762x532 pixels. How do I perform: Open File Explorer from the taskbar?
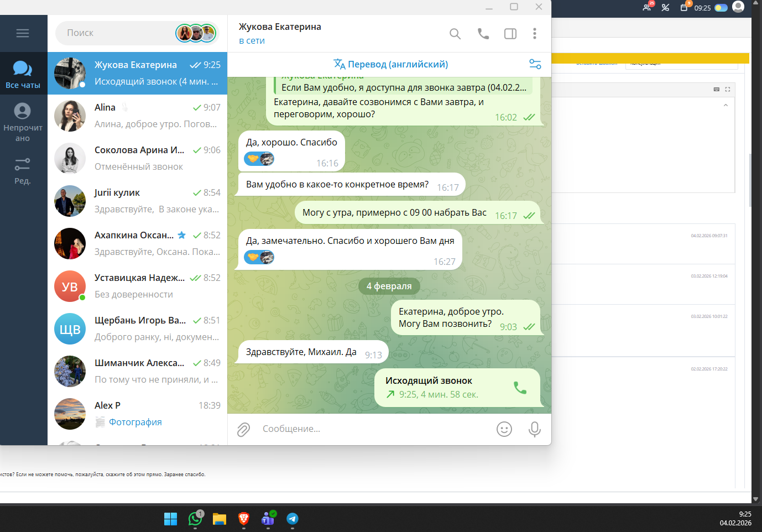tap(220, 519)
